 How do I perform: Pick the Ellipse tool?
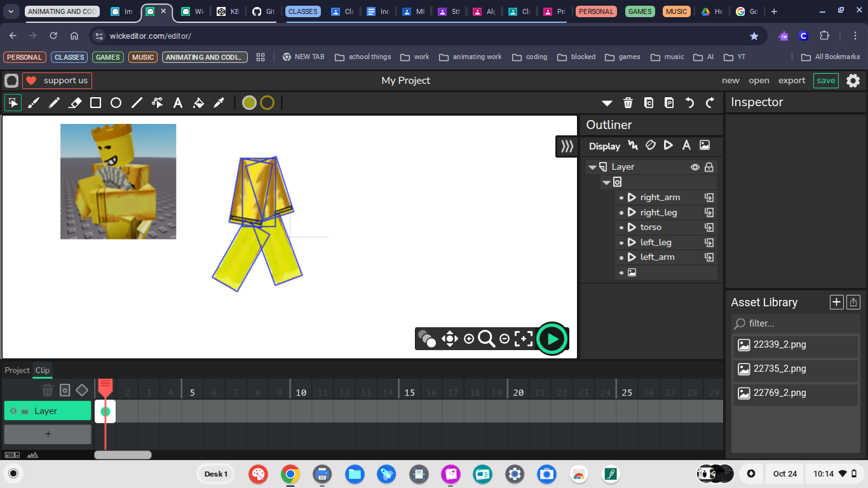point(116,103)
